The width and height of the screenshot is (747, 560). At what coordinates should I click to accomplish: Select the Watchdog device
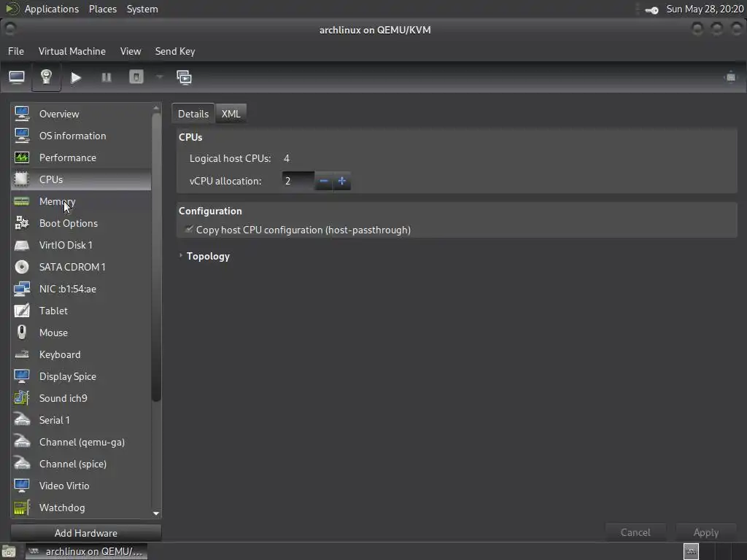81,508
